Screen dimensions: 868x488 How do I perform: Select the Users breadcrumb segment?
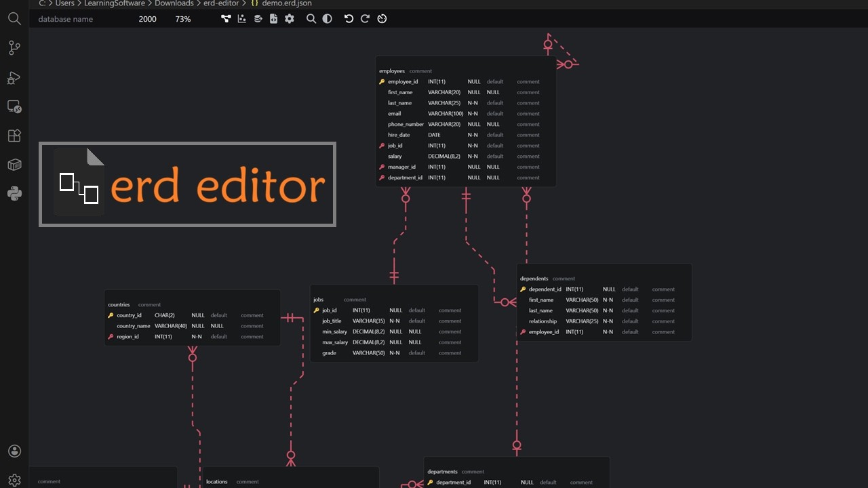65,3
